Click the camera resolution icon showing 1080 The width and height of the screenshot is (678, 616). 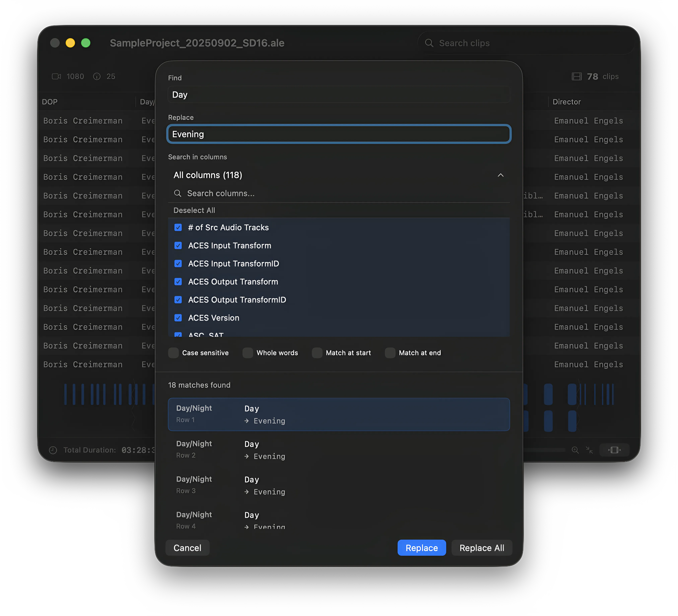click(56, 76)
